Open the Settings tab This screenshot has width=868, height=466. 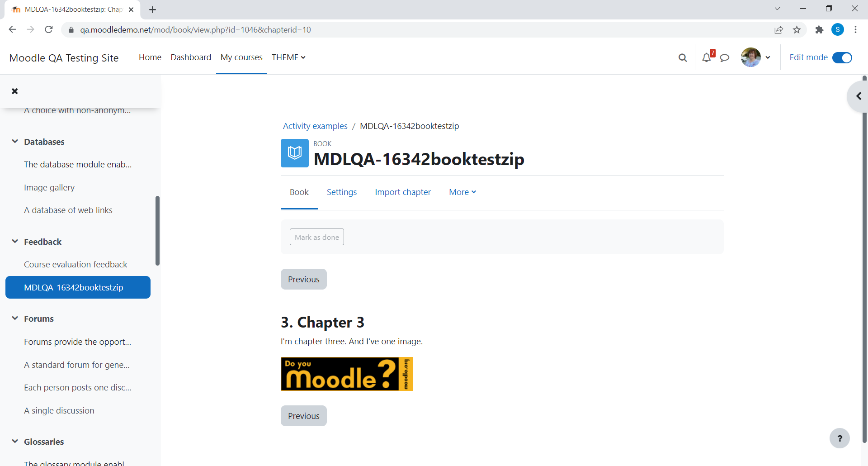[x=342, y=192]
